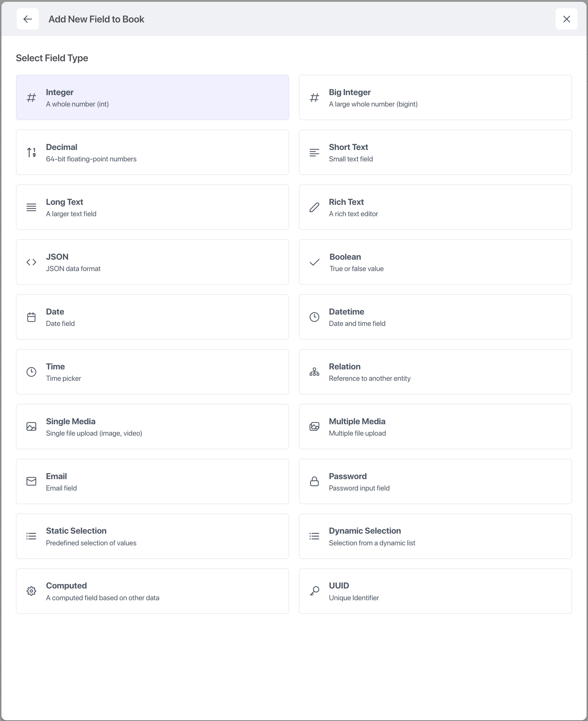Click the Password lock icon
Image resolution: width=588 pixels, height=721 pixels.
[314, 482]
